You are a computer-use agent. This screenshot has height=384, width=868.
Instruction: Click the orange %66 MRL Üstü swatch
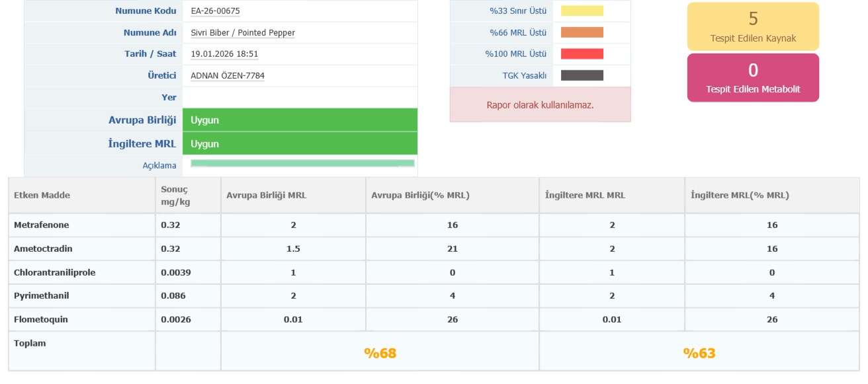[x=582, y=32]
